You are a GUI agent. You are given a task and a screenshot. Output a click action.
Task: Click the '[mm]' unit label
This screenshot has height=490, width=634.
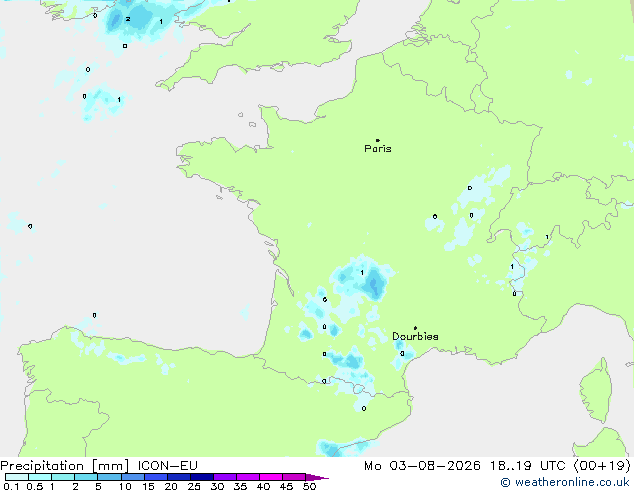click(111, 466)
